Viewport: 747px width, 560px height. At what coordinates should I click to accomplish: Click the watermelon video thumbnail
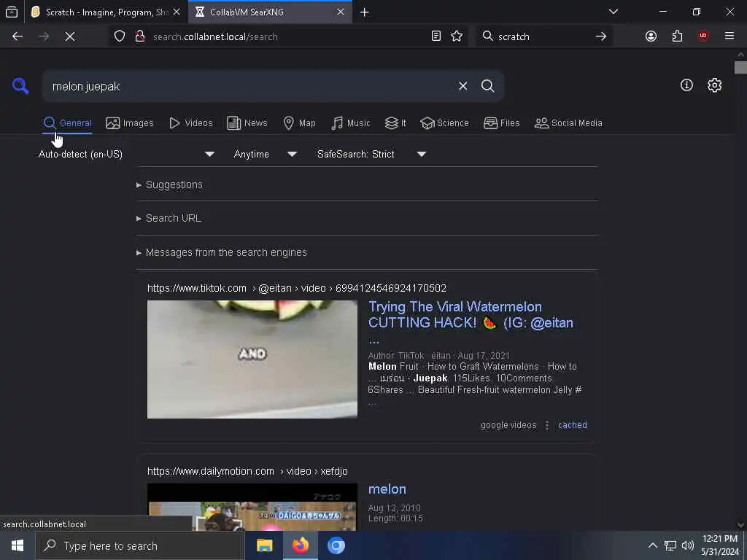pos(252,359)
